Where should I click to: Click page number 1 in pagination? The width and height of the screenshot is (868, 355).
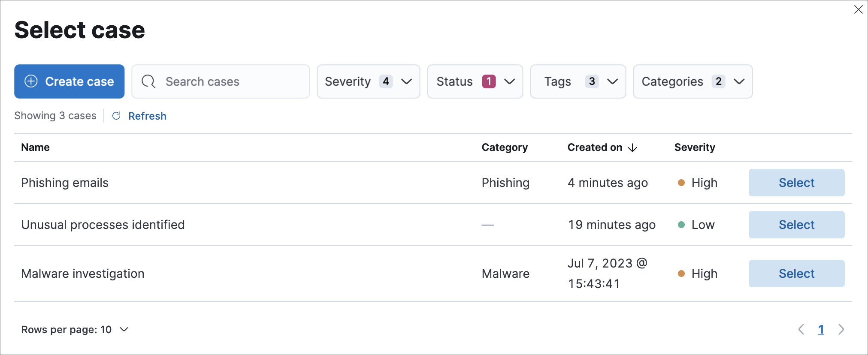pyautogui.click(x=821, y=329)
